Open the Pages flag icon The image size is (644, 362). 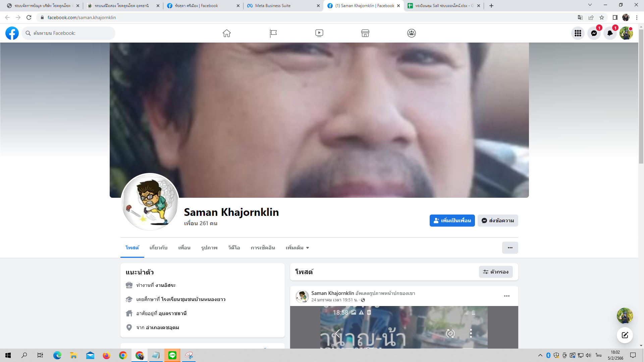pyautogui.click(x=273, y=33)
